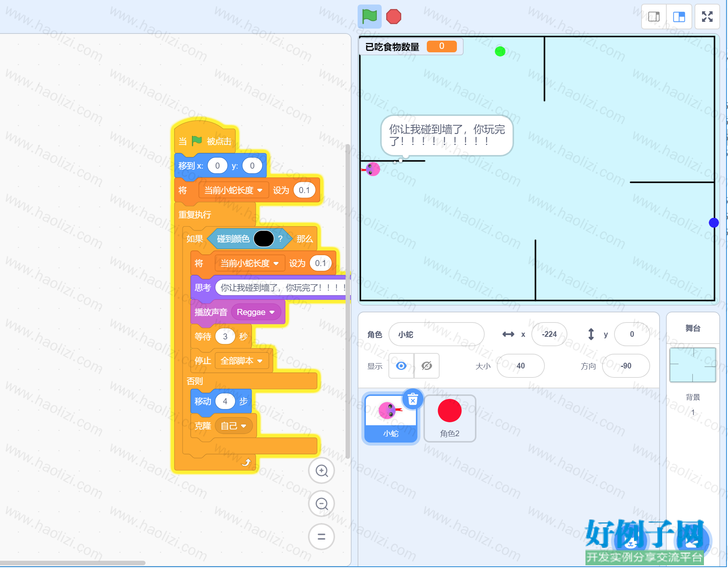Screen dimensions: 728x569
Task: Click the 播放声音 block label
Action: [211, 312]
